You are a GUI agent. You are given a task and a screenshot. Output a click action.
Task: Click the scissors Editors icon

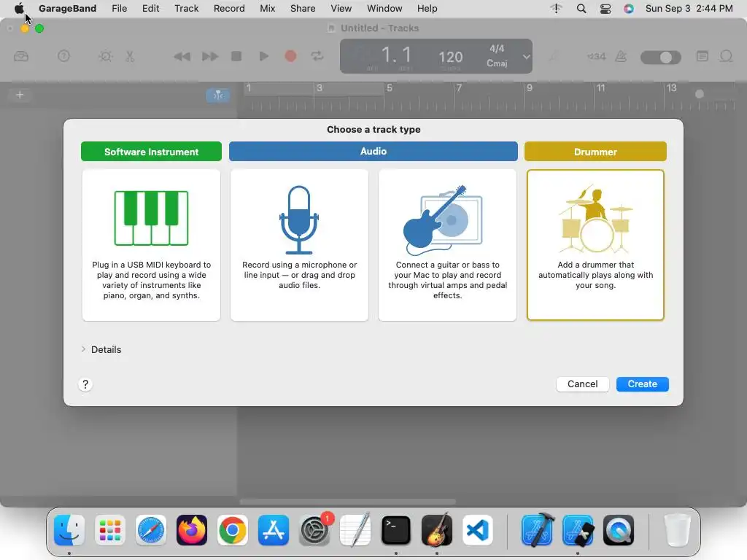(x=130, y=57)
